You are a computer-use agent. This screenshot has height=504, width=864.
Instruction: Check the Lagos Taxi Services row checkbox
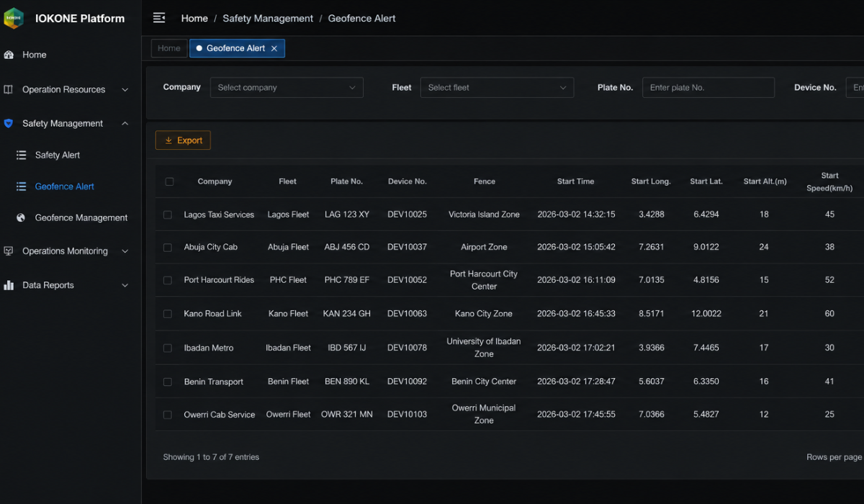tap(168, 215)
